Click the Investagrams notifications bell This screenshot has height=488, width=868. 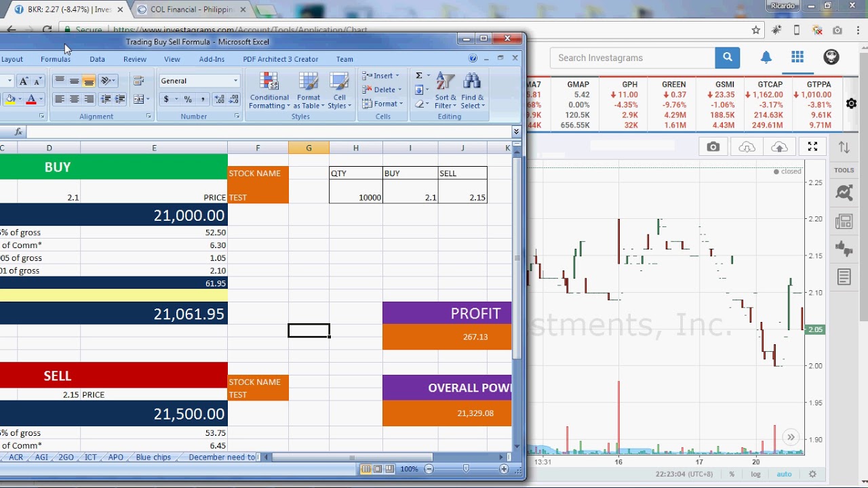click(766, 58)
